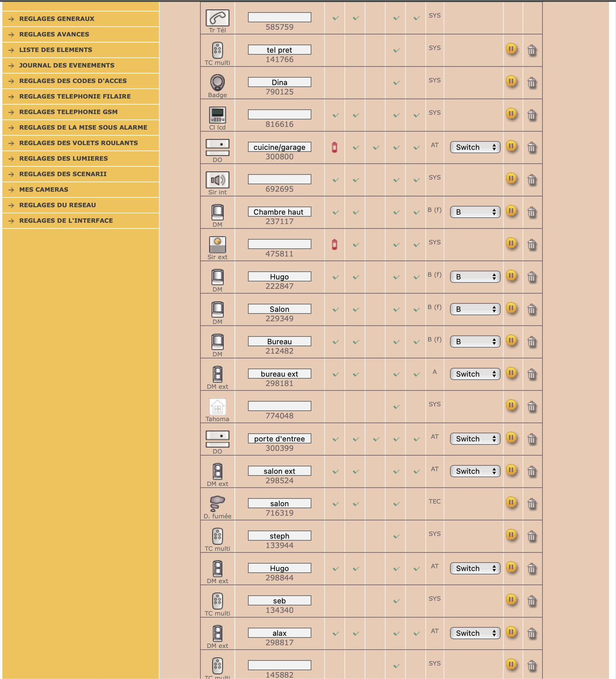
Task: Toggle pause for the Bureau detector
Action: pos(511,341)
